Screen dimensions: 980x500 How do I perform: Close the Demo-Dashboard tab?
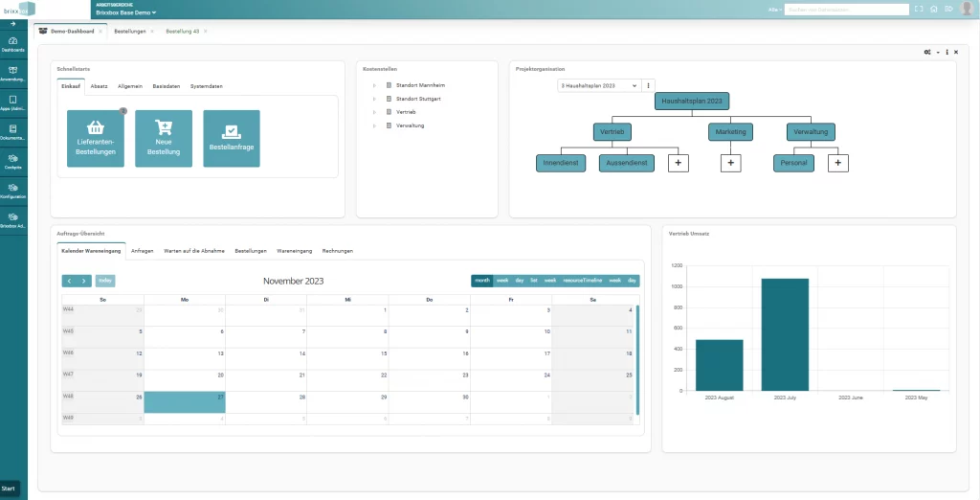tap(100, 32)
